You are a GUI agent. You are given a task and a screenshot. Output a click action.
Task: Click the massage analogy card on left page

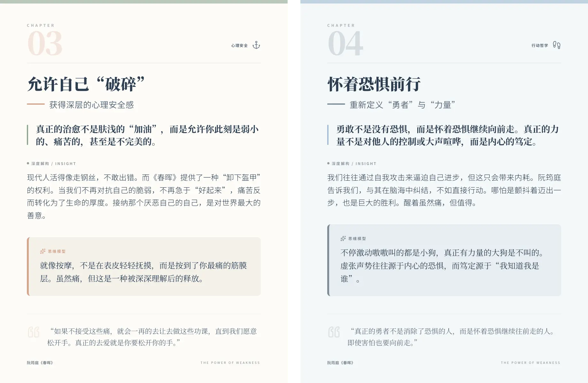[144, 267]
